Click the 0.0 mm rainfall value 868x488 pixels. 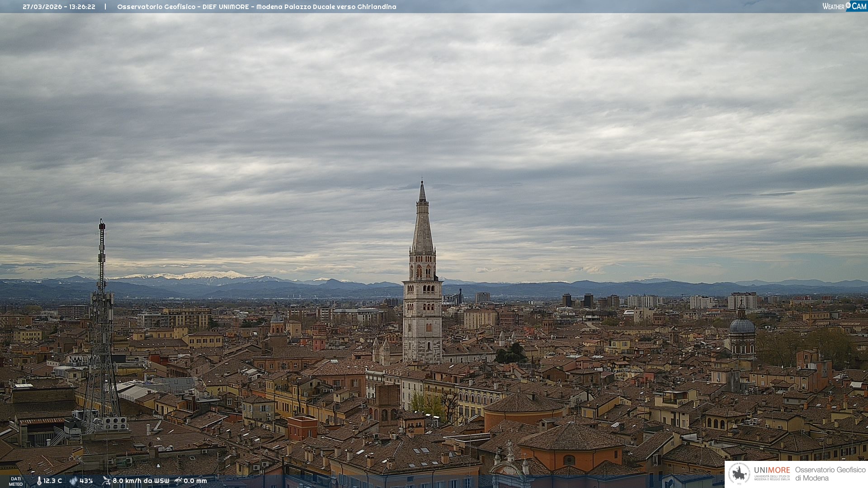tap(195, 481)
